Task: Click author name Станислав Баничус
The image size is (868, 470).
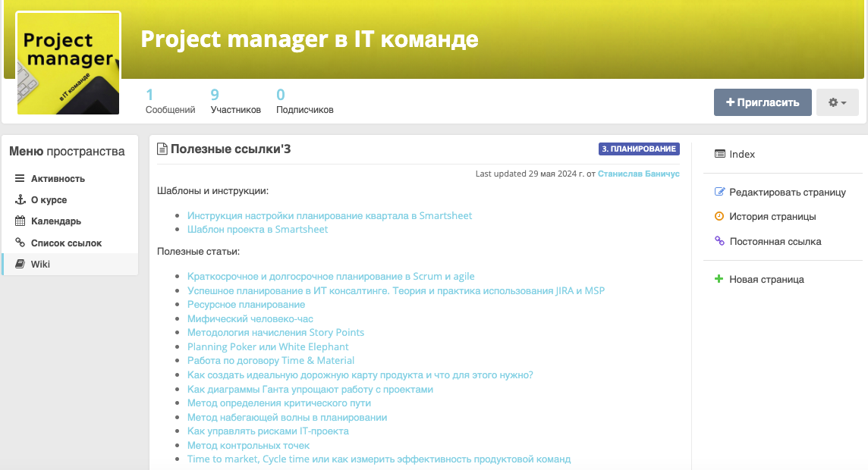Action: [638, 174]
